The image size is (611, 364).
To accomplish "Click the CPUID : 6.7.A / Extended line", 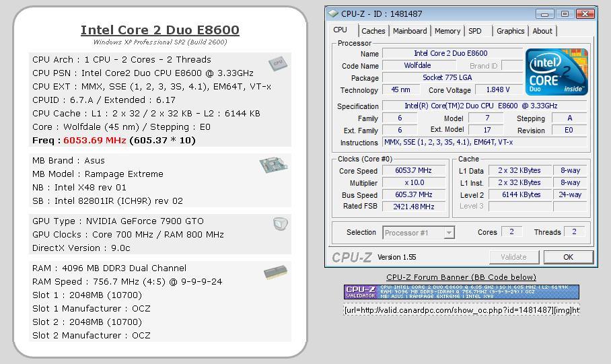I will (104, 100).
